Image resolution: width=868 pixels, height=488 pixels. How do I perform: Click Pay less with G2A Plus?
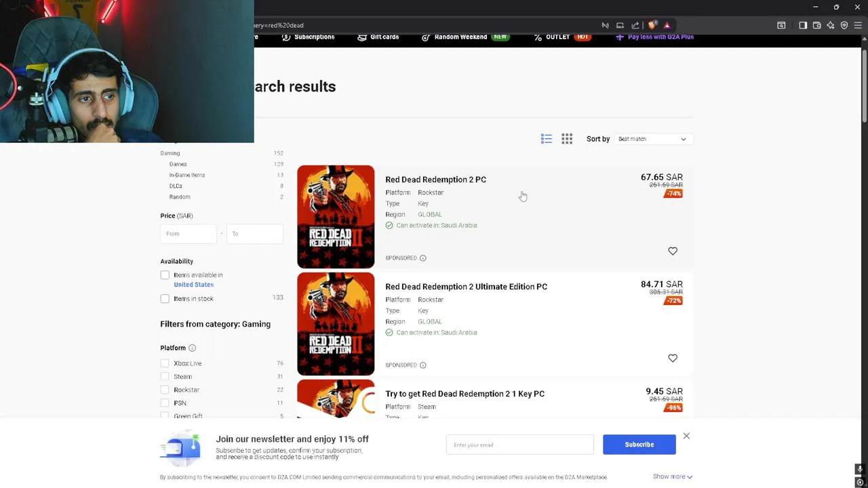(654, 37)
